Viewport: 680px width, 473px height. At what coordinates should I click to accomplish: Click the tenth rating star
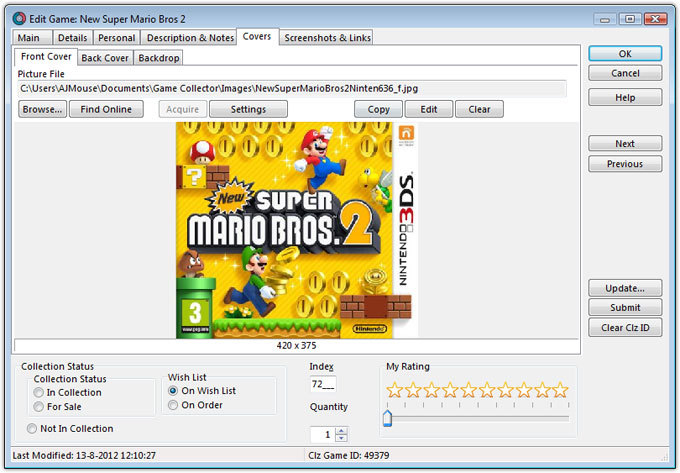coord(560,390)
